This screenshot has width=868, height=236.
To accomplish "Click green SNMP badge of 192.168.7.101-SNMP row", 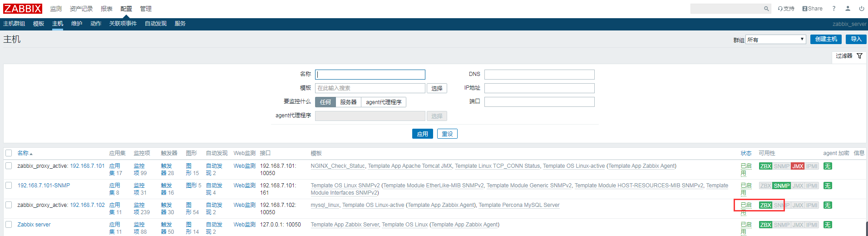I will coord(781,186).
